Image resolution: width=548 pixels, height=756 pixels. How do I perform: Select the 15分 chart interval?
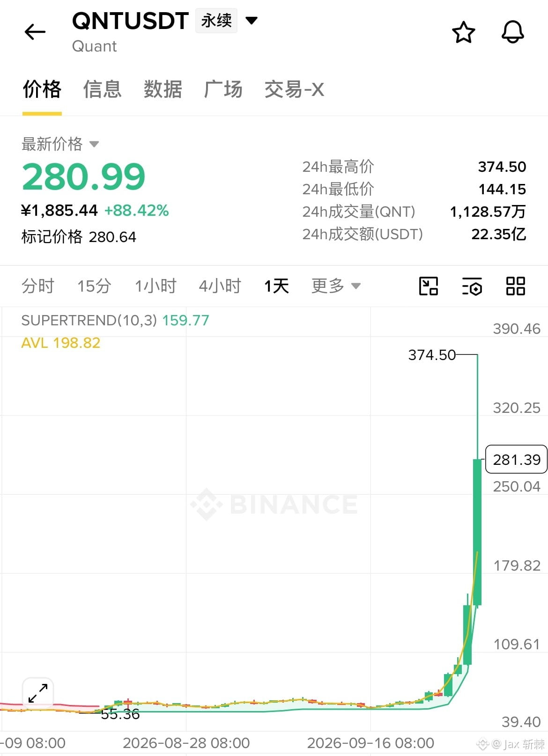point(94,286)
